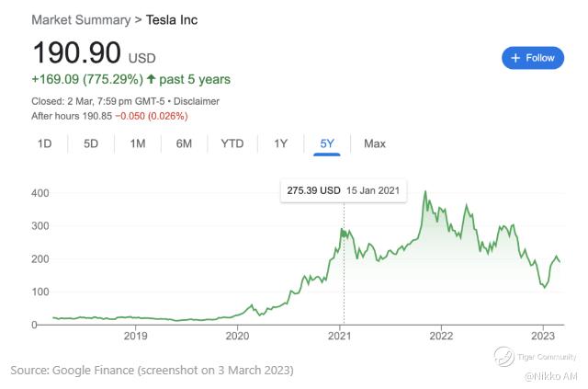Click the green up arrow icon
The height and width of the screenshot is (389, 588).
tap(152, 80)
